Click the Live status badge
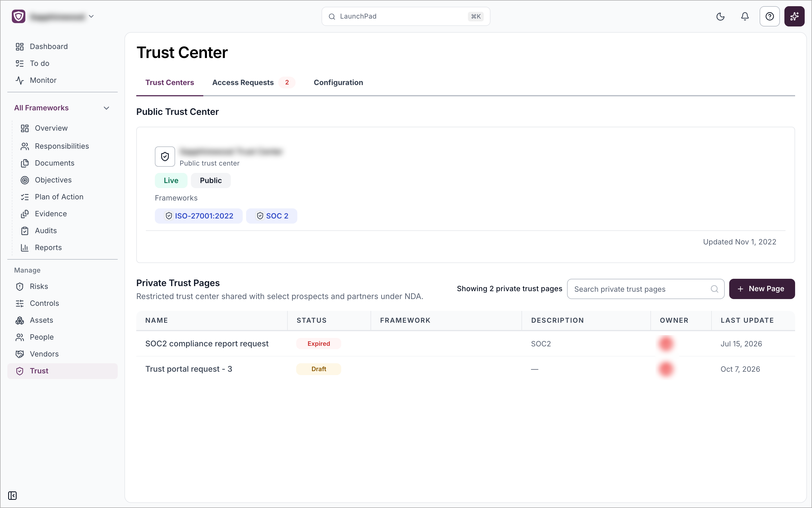Image resolution: width=812 pixels, height=508 pixels. pyautogui.click(x=171, y=181)
